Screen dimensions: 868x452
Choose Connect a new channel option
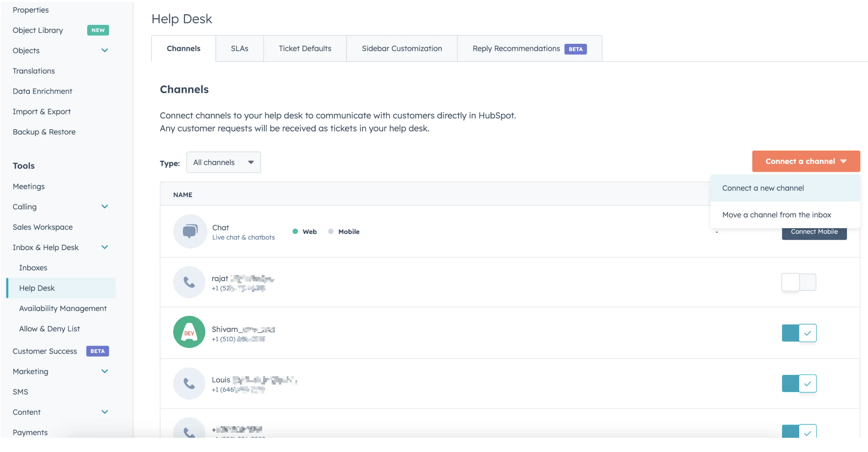tap(785, 188)
